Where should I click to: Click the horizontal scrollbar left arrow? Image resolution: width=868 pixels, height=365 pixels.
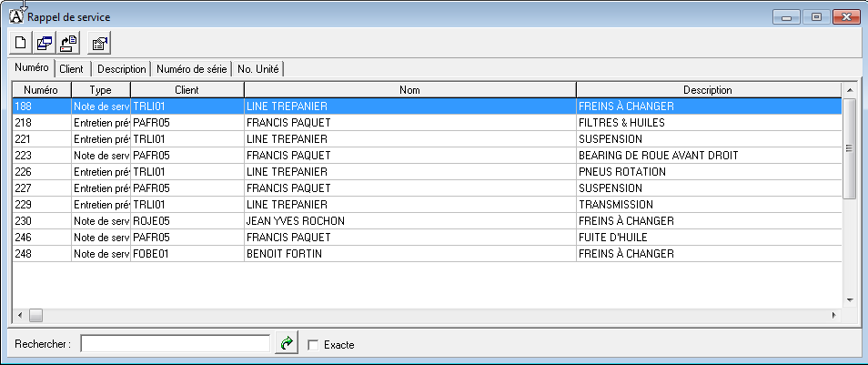(x=20, y=316)
